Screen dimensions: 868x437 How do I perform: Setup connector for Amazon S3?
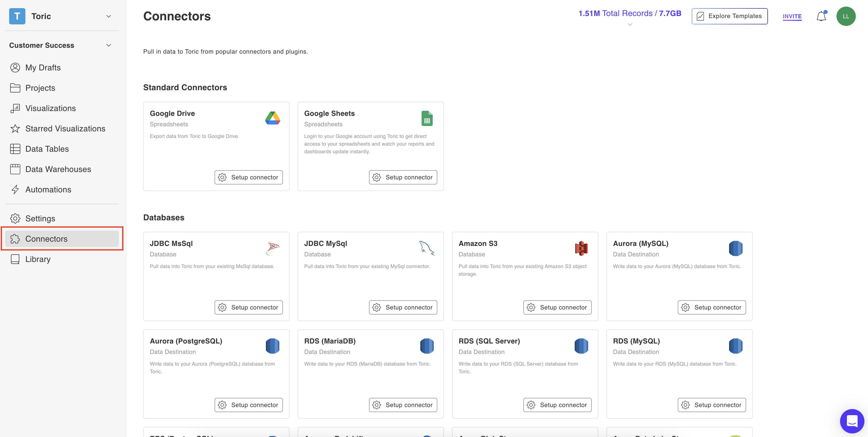[x=557, y=307]
